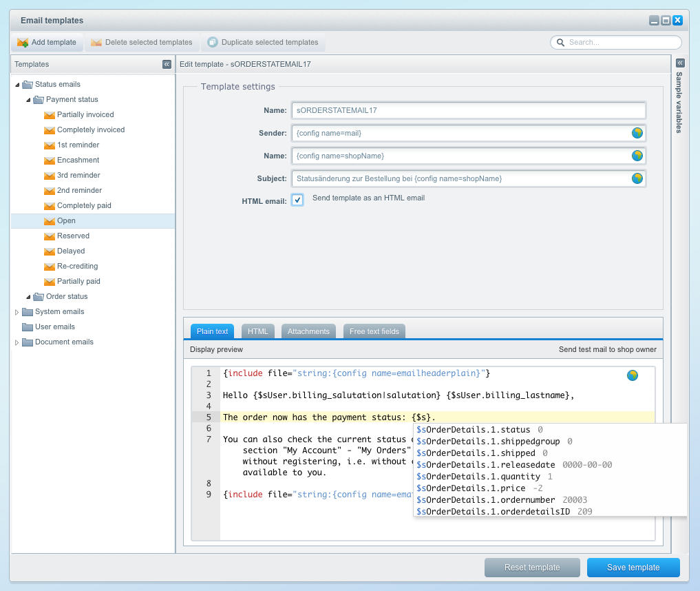This screenshot has height=591, width=700.
Task: Expand the System emails folder
Action: tap(17, 312)
